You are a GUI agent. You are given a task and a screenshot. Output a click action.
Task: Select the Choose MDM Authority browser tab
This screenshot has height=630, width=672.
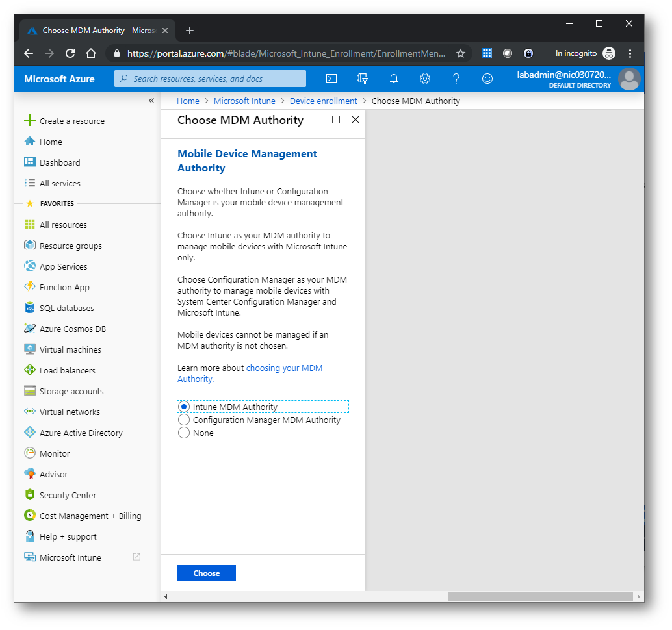97,31
